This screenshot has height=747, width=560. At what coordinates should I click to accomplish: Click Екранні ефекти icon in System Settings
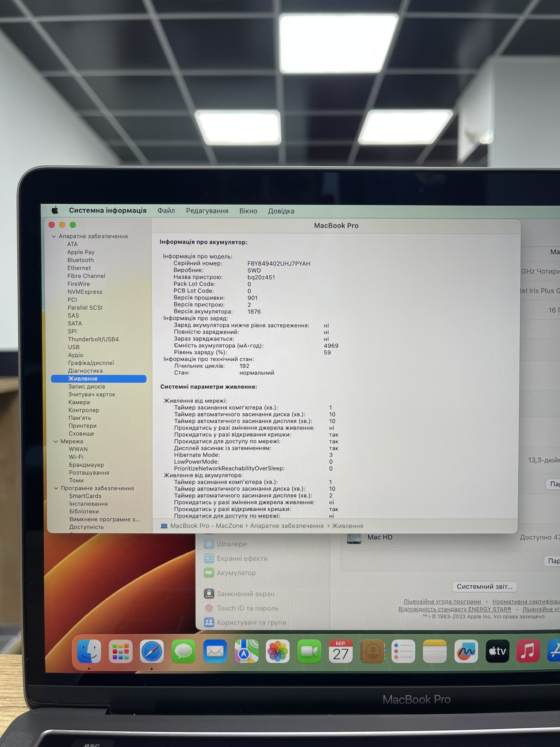click(209, 558)
